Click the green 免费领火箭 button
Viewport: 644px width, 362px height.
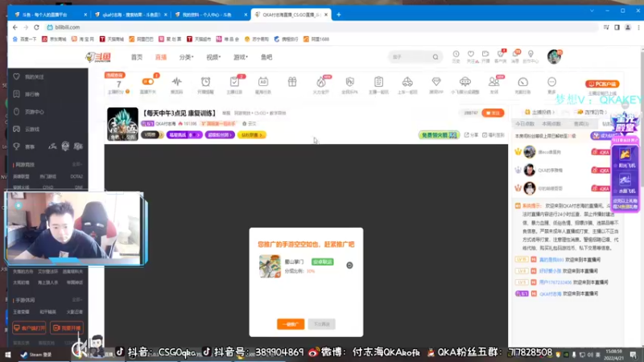click(x=439, y=135)
